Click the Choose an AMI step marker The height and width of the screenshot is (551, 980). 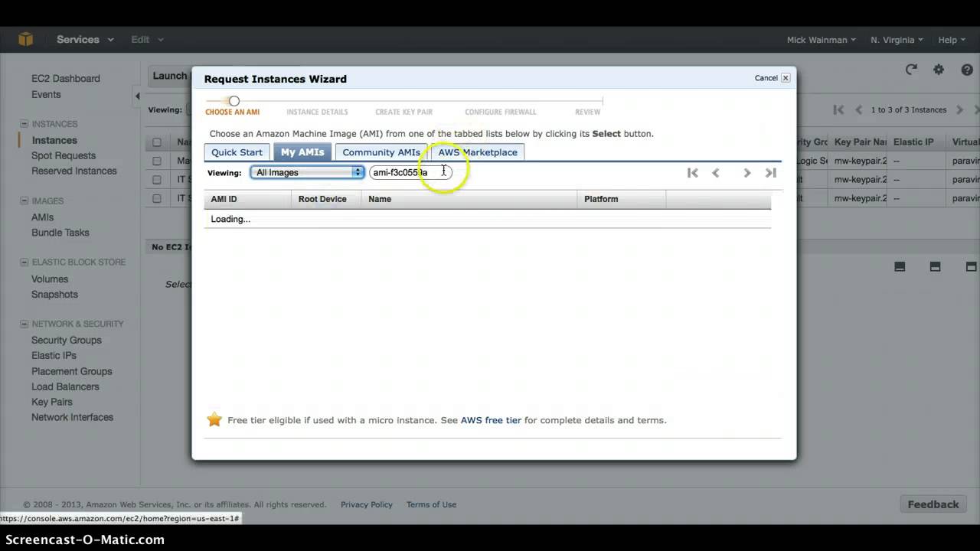(x=234, y=101)
